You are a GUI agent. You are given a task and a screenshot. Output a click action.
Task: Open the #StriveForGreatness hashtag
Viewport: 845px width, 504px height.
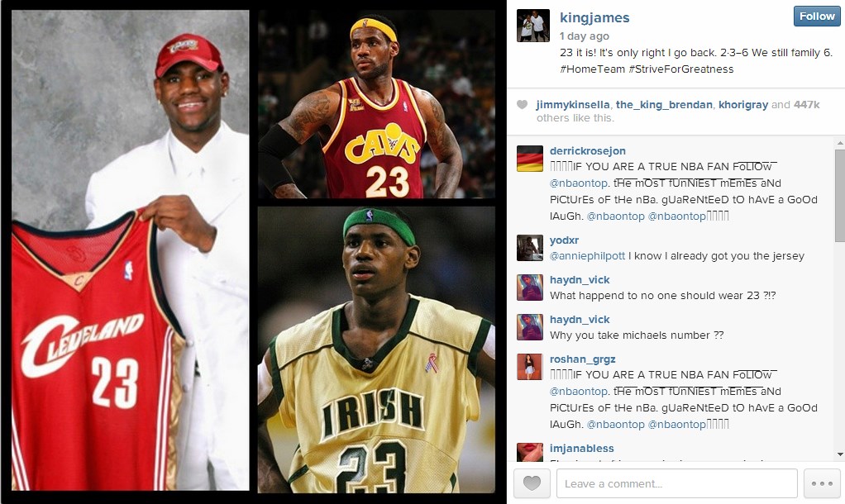click(681, 69)
